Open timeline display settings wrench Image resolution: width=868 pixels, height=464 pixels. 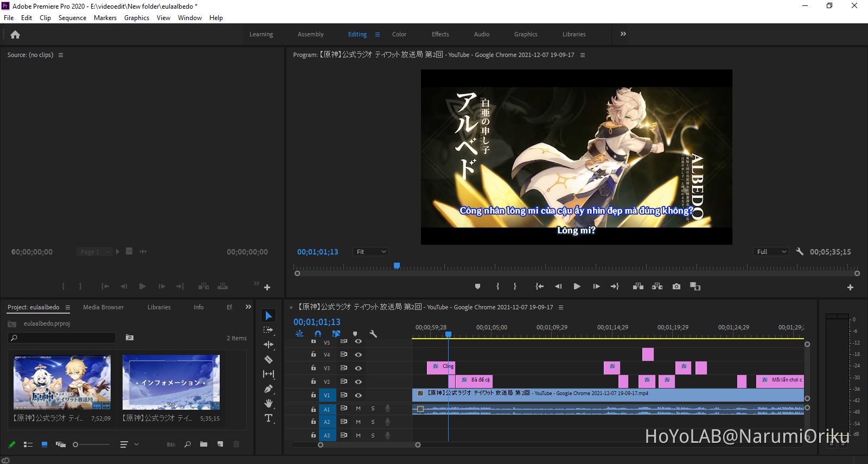point(373,334)
